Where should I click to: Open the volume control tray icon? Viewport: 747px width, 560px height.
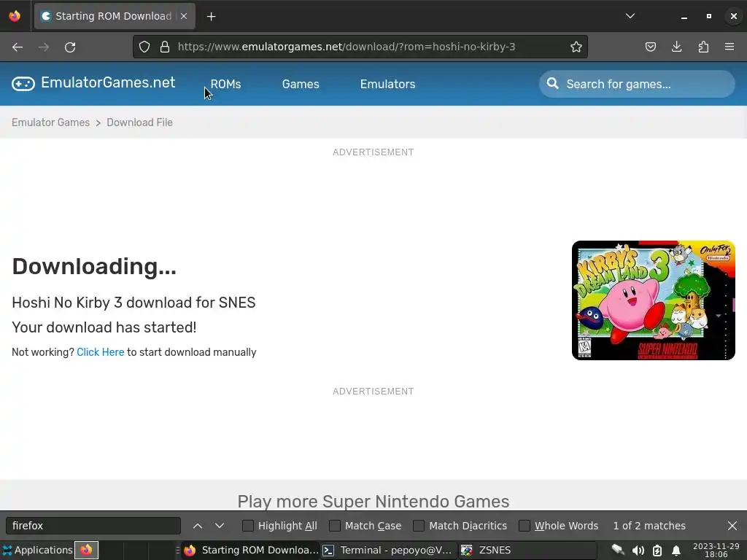(638, 551)
